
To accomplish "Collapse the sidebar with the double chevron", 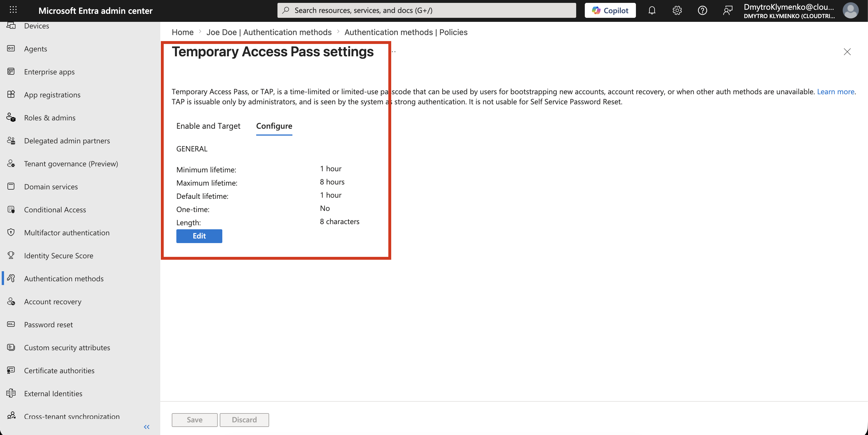I will (146, 427).
